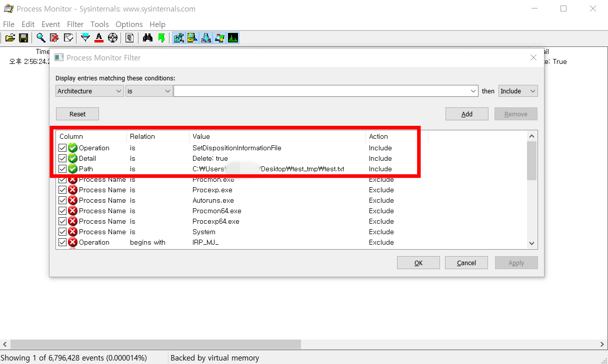
Task: Click the green check icon on the Detail row
Action: click(73, 158)
